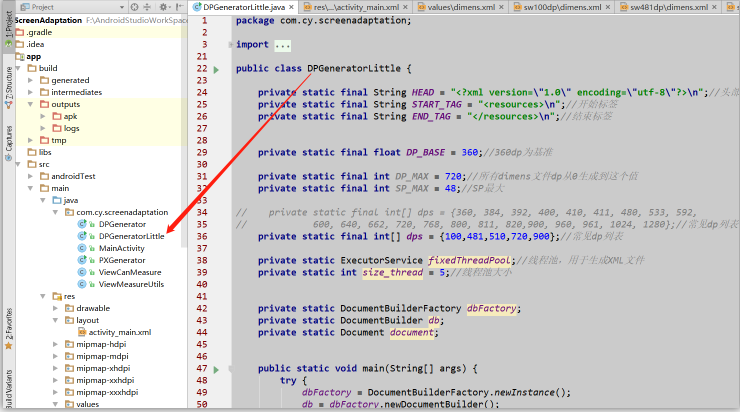Expand the generated folder
Viewport: 740px width, 412px height.
pyautogui.click(x=31, y=80)
